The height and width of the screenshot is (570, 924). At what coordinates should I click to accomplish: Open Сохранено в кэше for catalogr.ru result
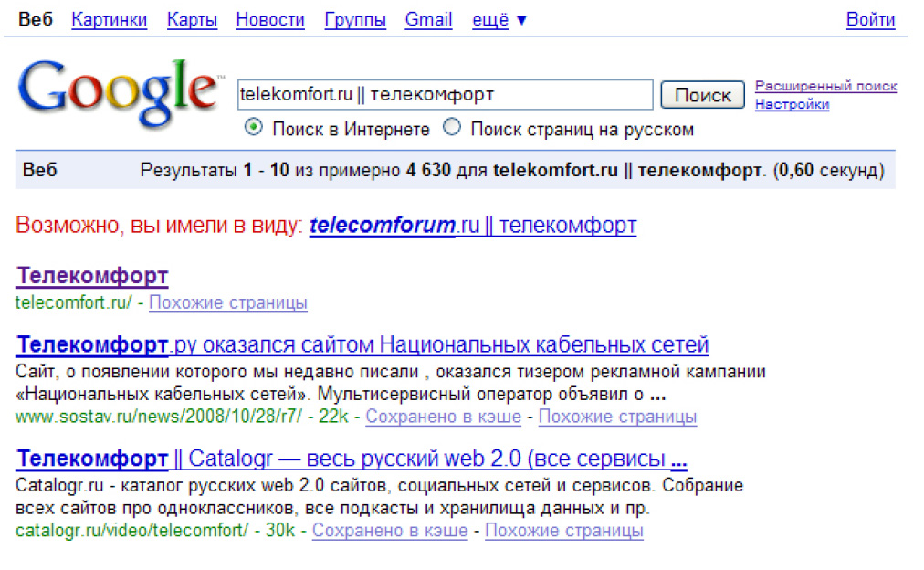tap(390, 531)
